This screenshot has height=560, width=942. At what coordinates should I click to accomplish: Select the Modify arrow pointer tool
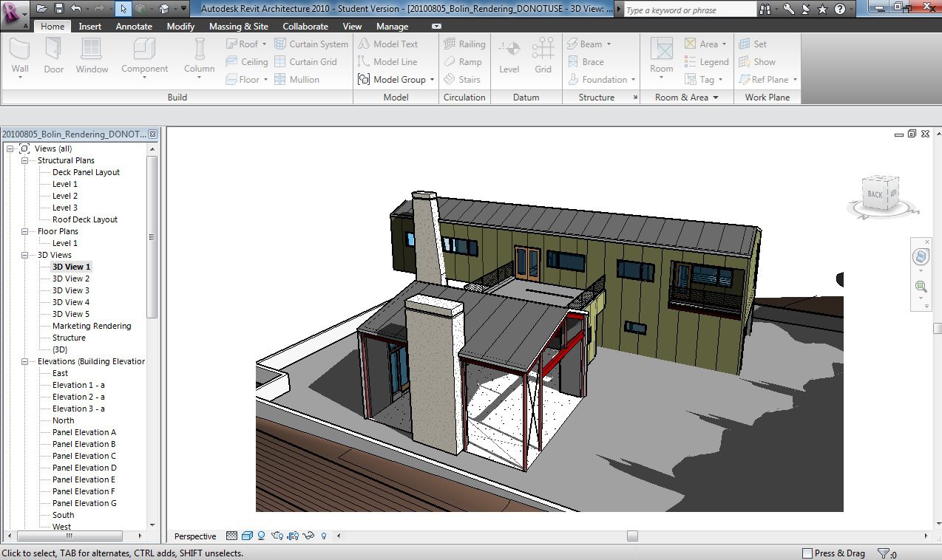click(123, 9)
